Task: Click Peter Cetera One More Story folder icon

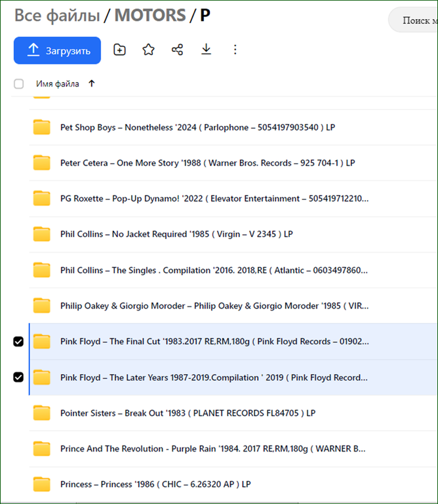Action: [42, 163]
